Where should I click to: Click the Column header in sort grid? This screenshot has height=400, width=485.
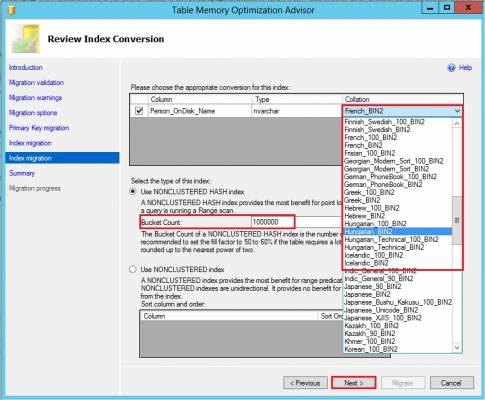tap(229, 316)
